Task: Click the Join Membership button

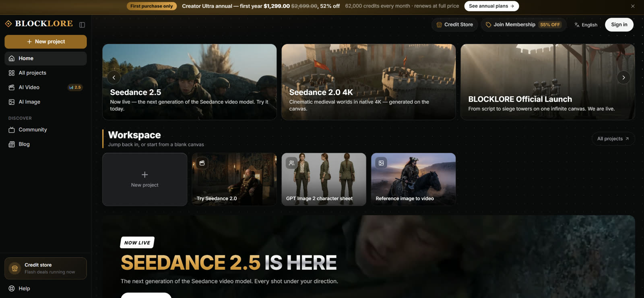Action: pyautogui.click(x=524, y=25)
